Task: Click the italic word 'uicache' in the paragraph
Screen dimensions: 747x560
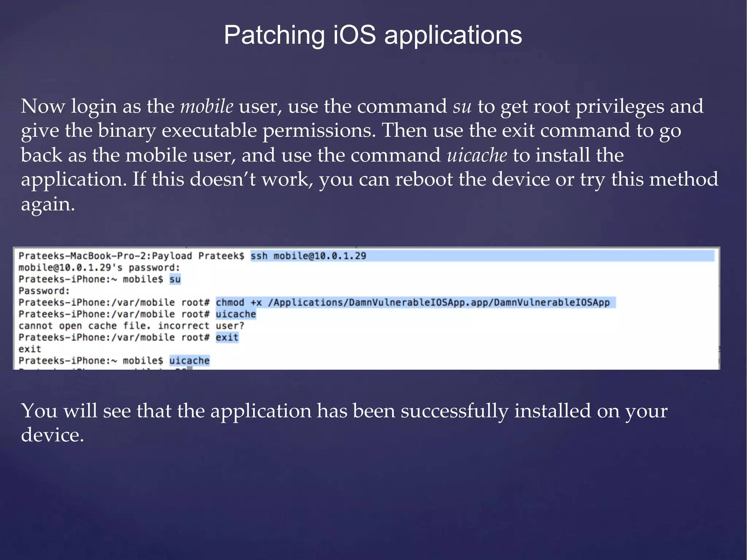Action: (x=477, y=155)
